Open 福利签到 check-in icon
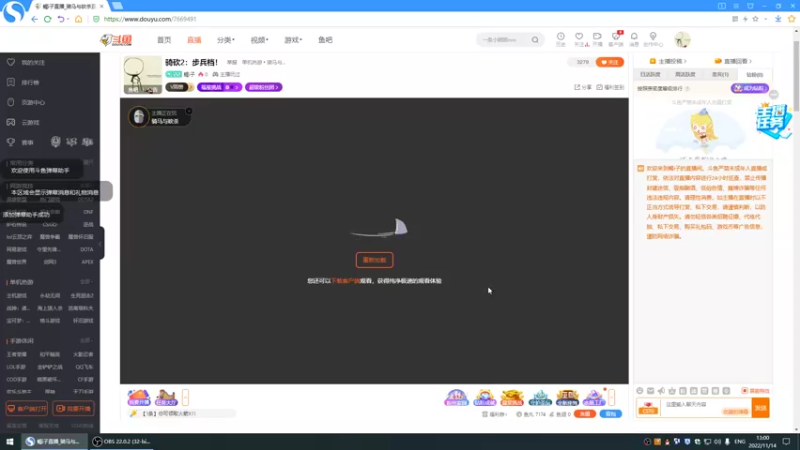800x450 pixels. tap(610, 87)
